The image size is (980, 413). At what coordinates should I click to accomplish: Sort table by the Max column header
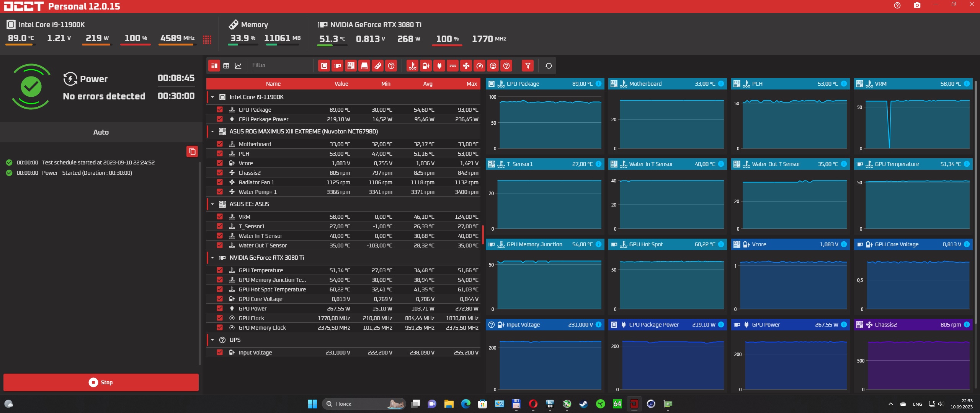[471, 84]
